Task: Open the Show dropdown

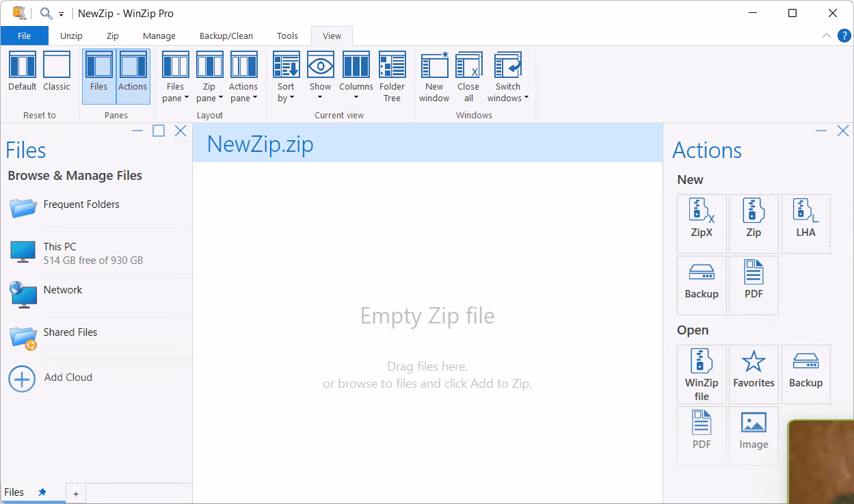Action: [320, 76]
